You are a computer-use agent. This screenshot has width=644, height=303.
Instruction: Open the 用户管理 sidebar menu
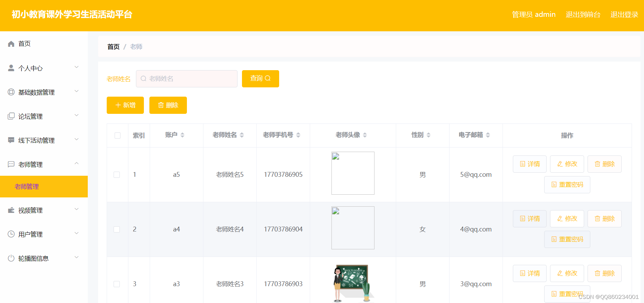click(44, 234)
